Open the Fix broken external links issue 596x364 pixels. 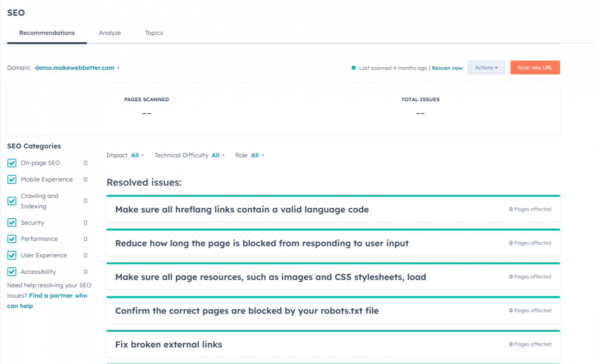(x=169, y=345)
